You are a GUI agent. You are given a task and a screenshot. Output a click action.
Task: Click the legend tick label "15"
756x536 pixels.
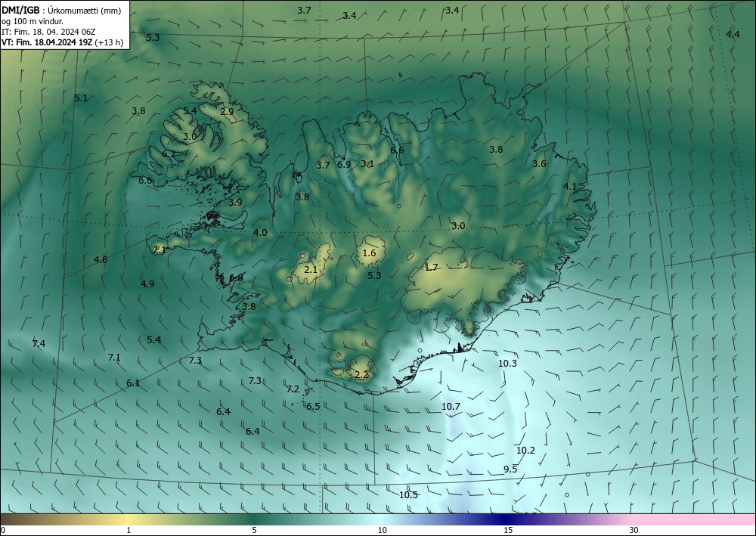pyautogui.click(x=508, y=530)
